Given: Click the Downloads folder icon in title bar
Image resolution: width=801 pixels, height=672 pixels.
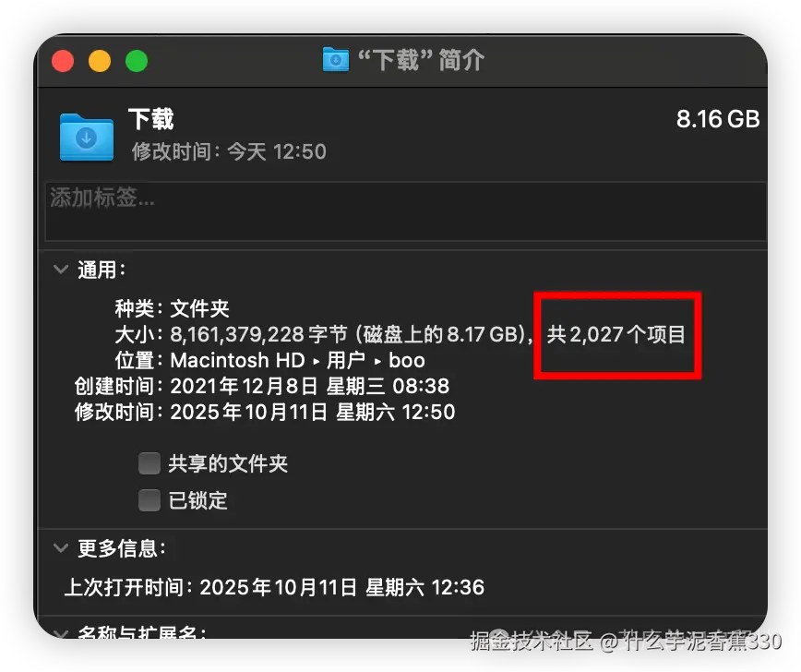Looking at the screenshot, I should (336, 60).
